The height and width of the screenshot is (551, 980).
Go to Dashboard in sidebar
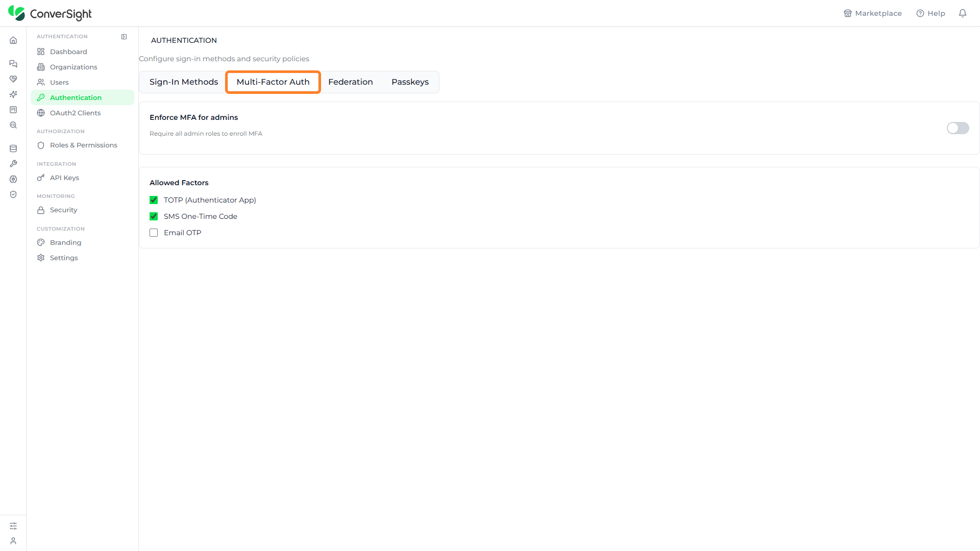tap(82, 52)
